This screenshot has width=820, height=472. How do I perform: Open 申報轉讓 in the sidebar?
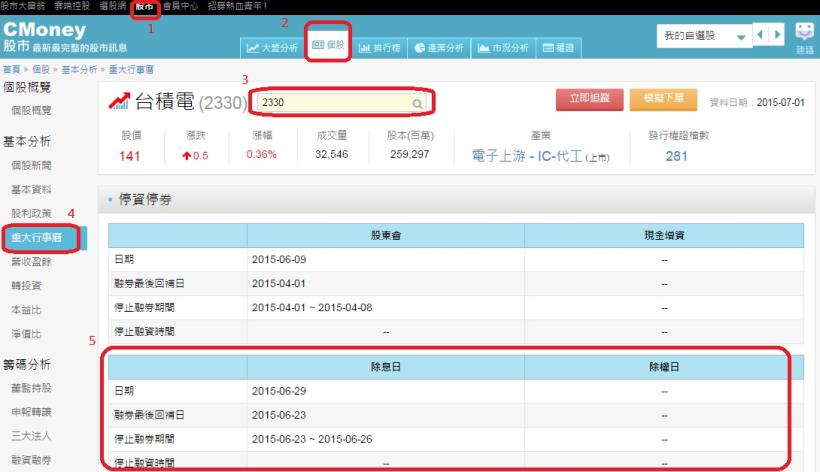(x=31, y=412)
